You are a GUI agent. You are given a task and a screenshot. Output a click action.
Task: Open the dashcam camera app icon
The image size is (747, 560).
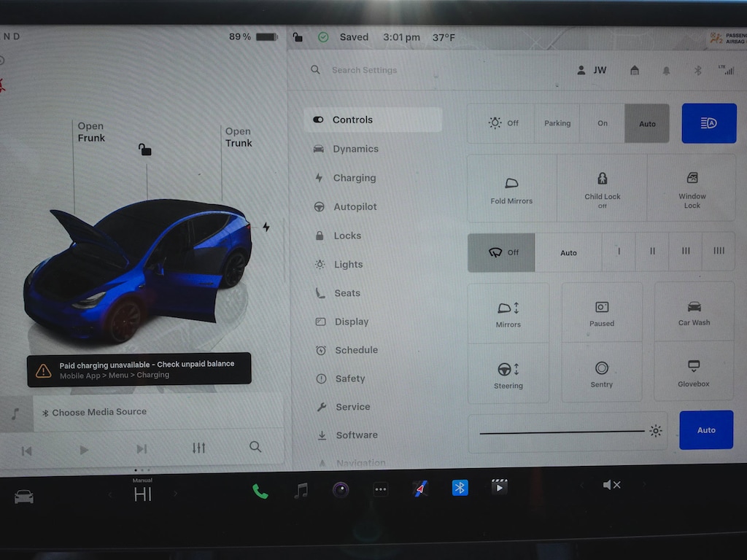[x=340, y=490]
